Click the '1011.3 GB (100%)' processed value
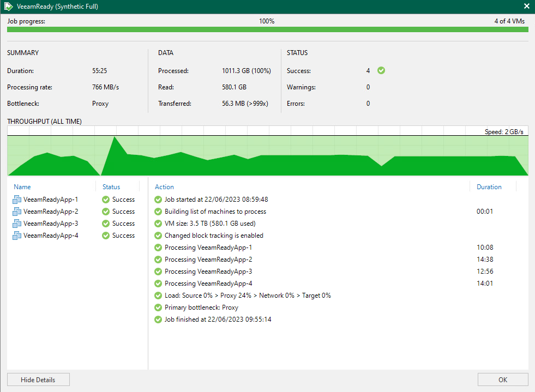 point(247,71)
